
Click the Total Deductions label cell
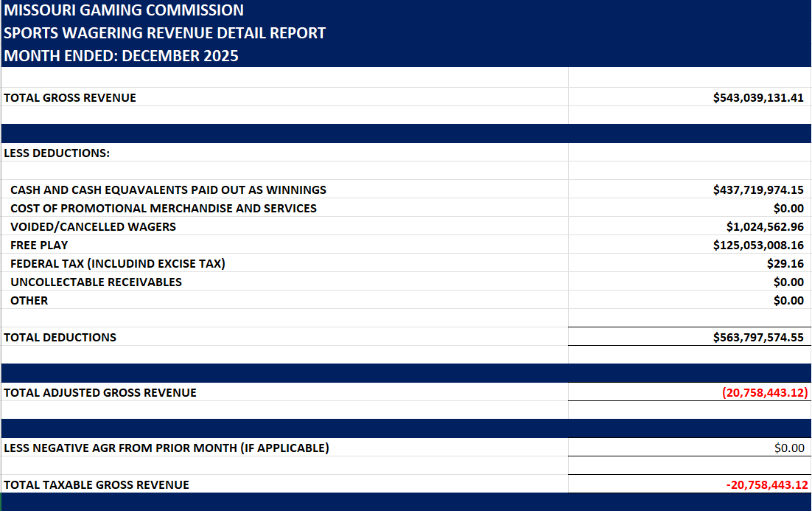[60, 337]
